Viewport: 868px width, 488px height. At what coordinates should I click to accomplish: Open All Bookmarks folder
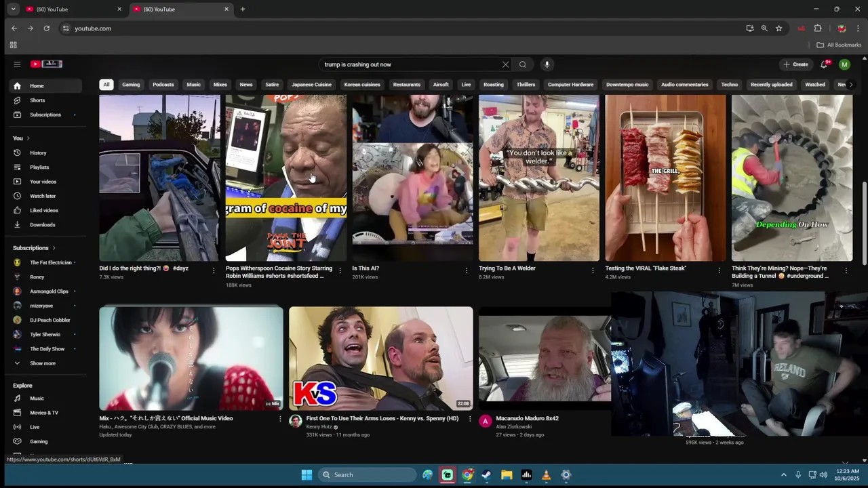pos(839,45)
